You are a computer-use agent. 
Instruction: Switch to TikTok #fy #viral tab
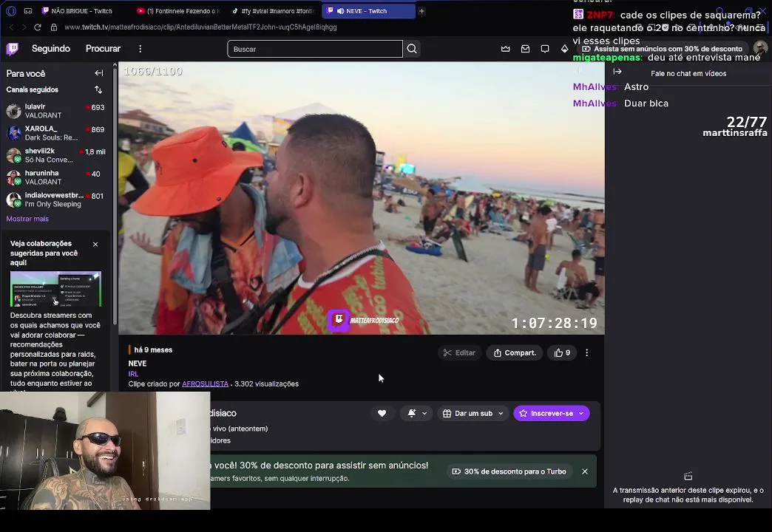click(x=272, y=11)
